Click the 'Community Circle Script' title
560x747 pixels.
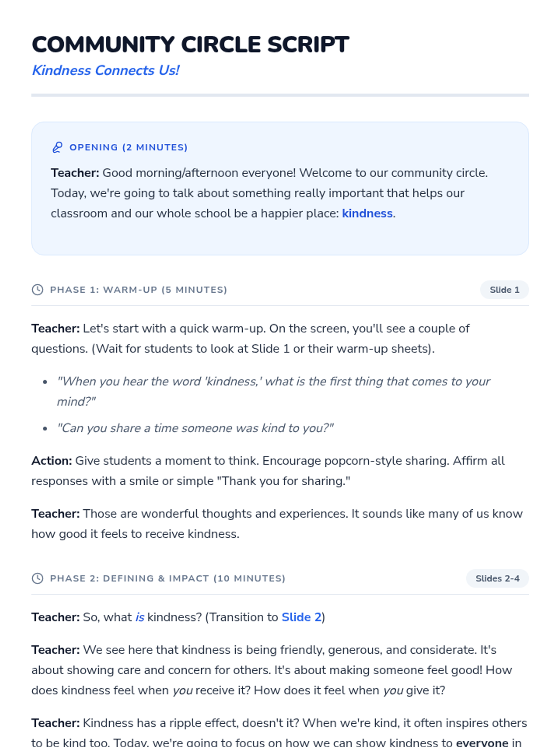tap(190, 45)
